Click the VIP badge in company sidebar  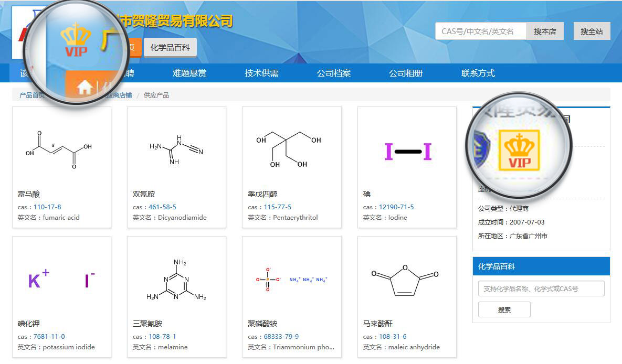tap(519, 151)
